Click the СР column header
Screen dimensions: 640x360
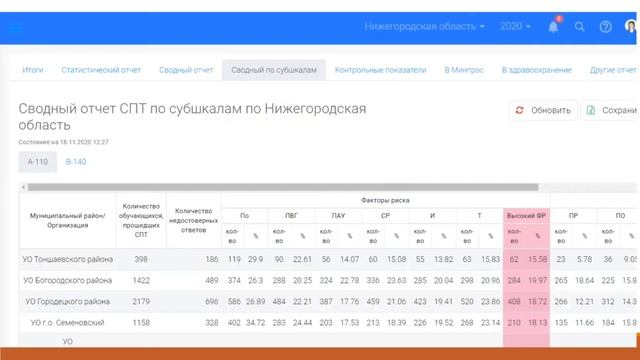(385, 216)
